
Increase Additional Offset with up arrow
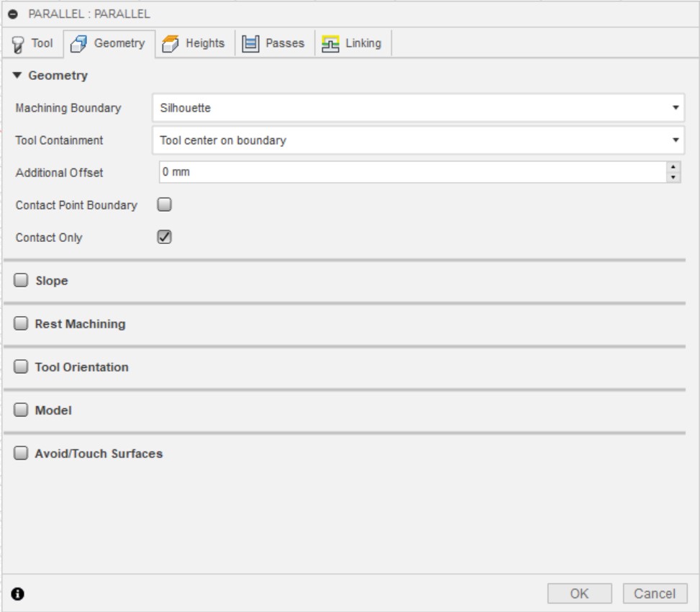click(x=673, y=167)
